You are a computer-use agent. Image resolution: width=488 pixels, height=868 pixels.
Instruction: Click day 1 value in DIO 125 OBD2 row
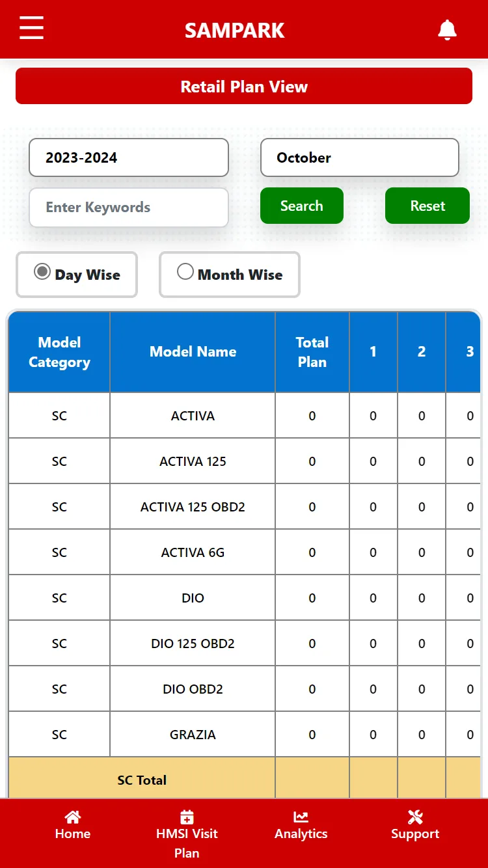(x=373, y=643)
